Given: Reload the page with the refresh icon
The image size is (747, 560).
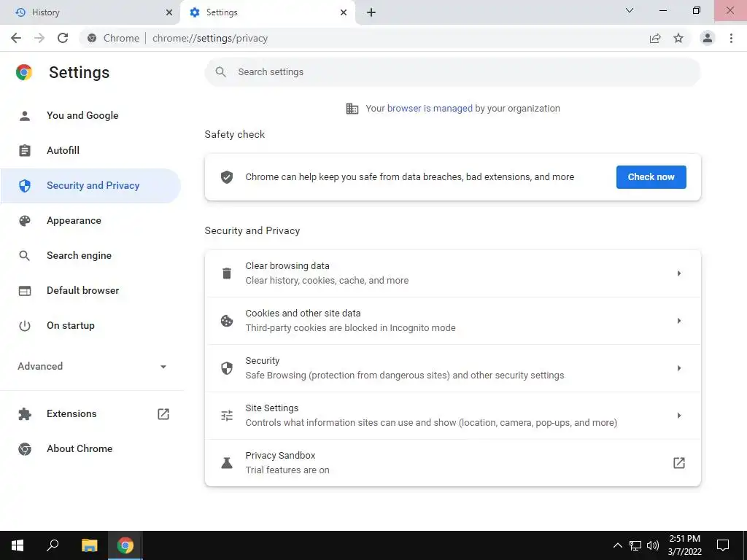Looking at the screenshot, I should [x=63, y=38].
